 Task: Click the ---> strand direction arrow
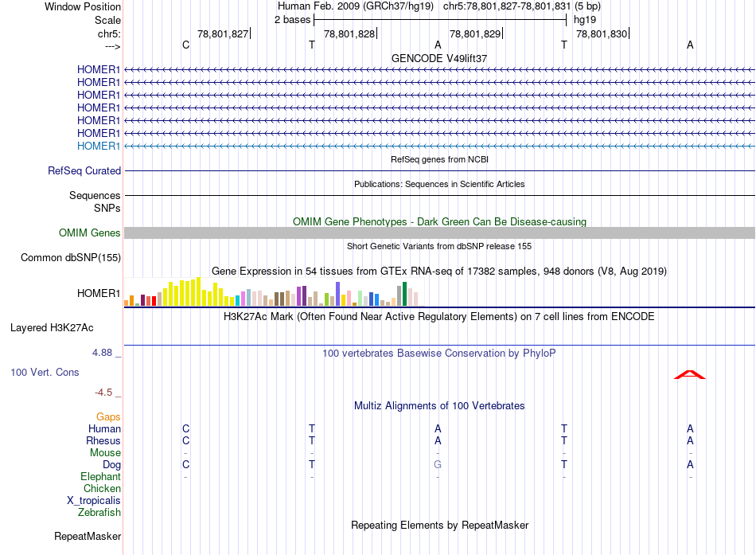point(113,46)
